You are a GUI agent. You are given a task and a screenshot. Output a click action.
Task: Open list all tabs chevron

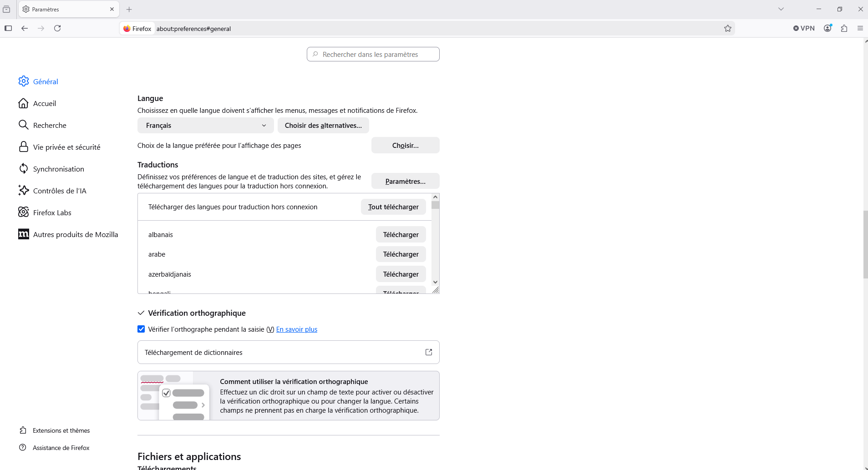coord(781,9)
